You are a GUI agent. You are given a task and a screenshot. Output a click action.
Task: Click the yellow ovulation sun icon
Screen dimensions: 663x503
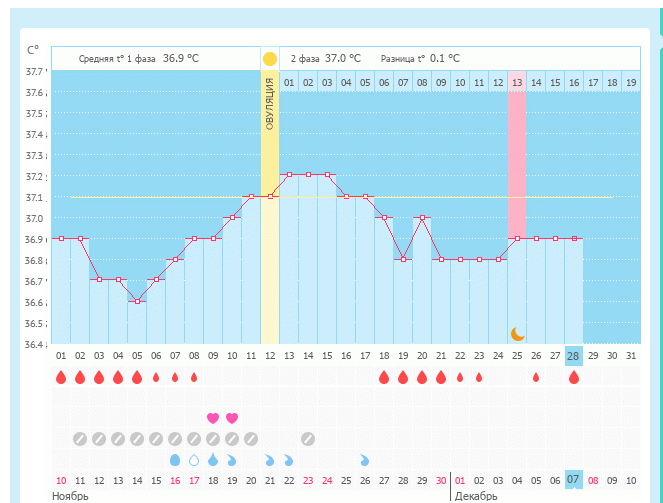coord(269,59)
